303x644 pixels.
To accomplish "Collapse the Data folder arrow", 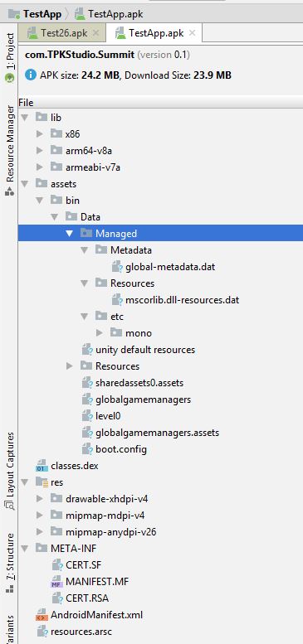I will coord(54,217).
